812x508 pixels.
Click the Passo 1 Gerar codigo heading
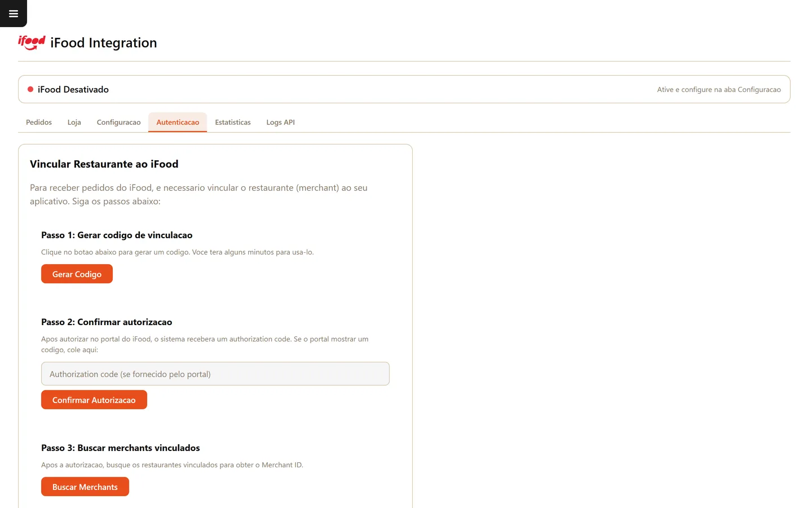coord(117,235)
